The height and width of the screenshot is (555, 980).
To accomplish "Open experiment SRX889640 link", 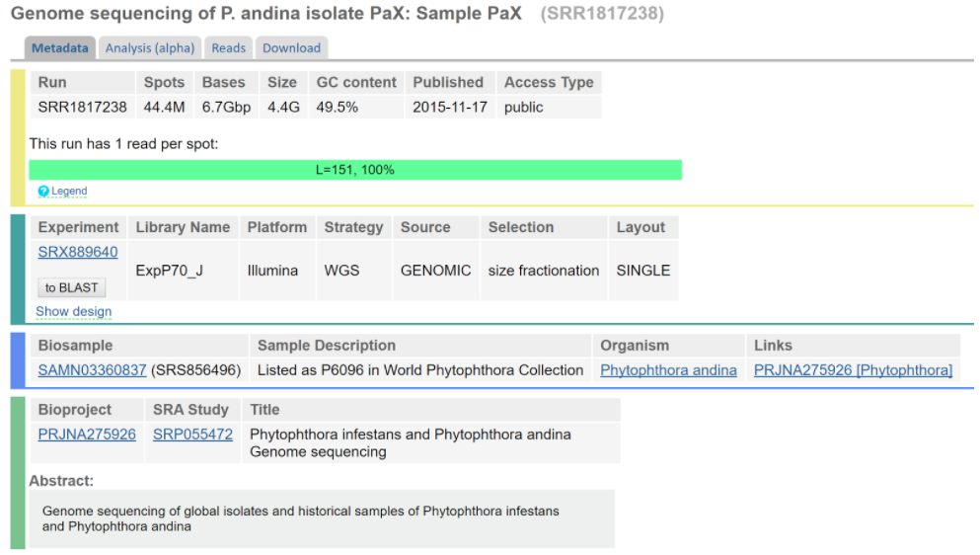I will (x=78, y=252).
